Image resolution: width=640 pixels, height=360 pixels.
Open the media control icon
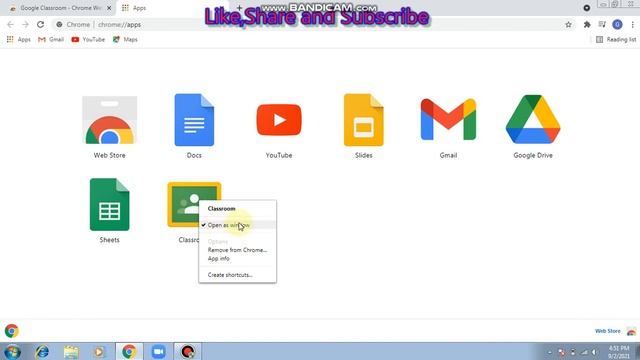[602, 24]
